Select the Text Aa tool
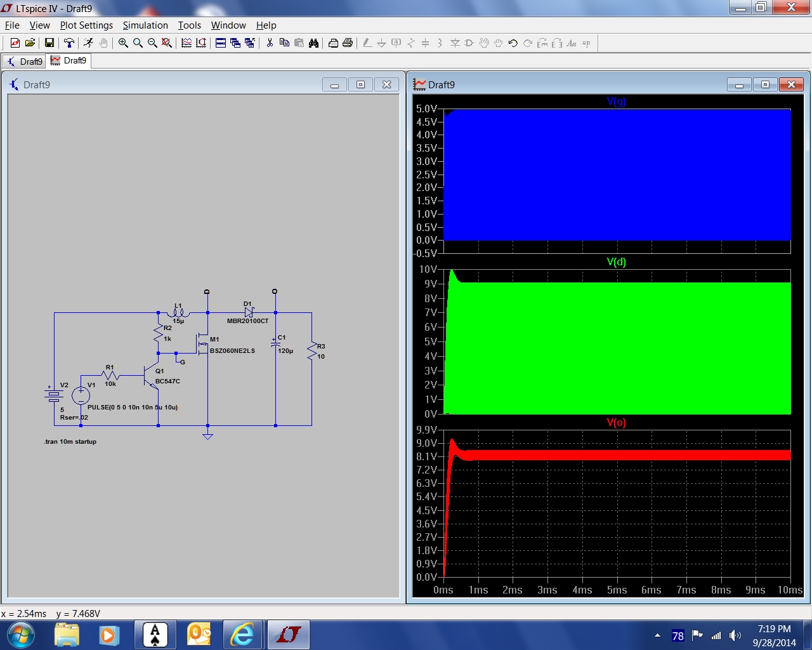This screenshot has height=650, width=812. click(x=572, y=43)
